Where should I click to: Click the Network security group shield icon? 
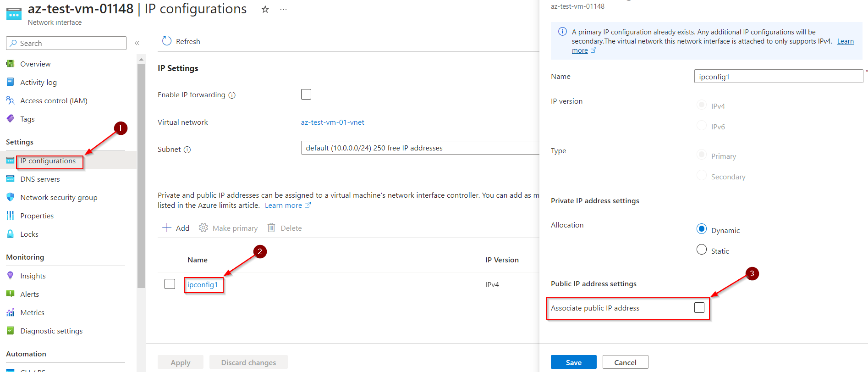[x=10, y=197]
